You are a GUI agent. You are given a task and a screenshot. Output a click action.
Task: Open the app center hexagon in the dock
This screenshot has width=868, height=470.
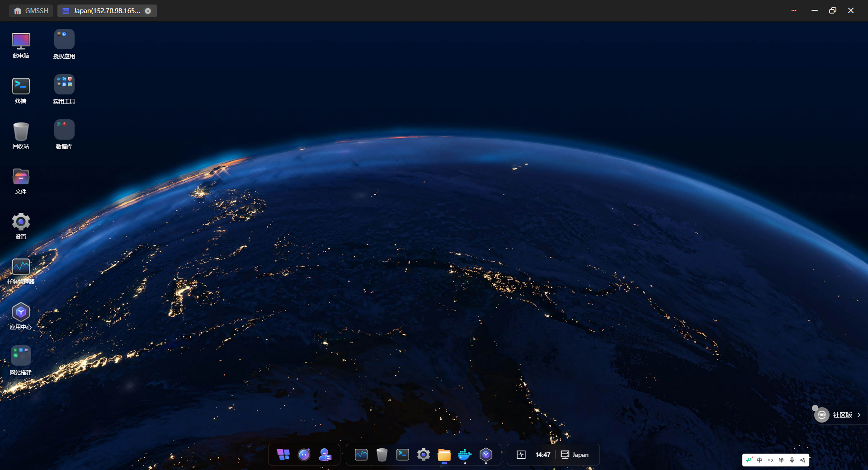pyautogui.click(x=486, y=455)
